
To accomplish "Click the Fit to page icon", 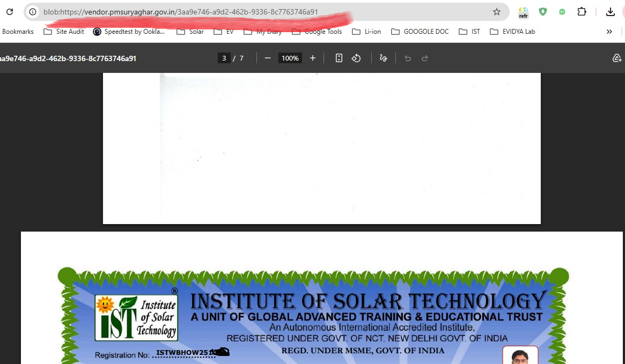I will [339, 58].
